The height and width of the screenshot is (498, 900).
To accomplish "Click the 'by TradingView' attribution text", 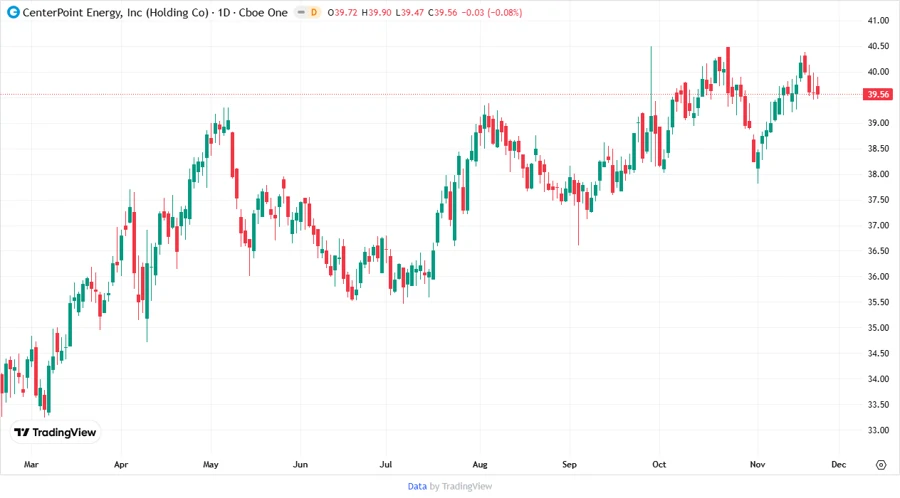I will pos(461,487).
